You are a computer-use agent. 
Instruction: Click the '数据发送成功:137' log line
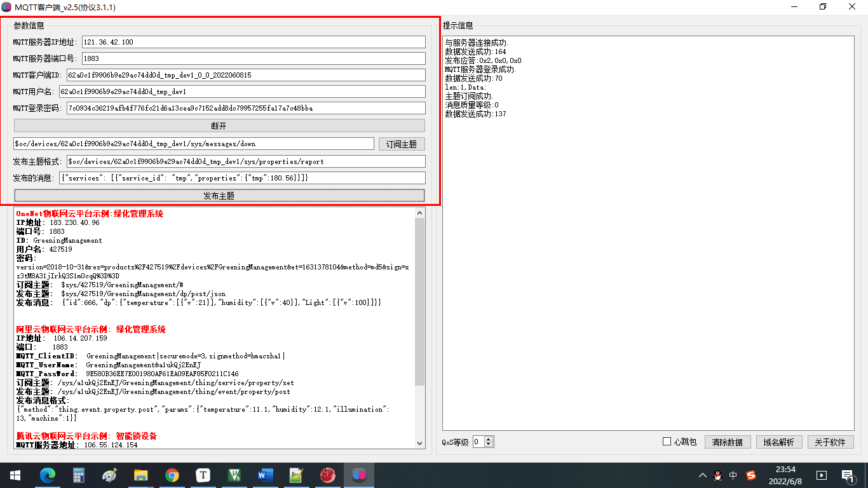(x=476, y=114)
